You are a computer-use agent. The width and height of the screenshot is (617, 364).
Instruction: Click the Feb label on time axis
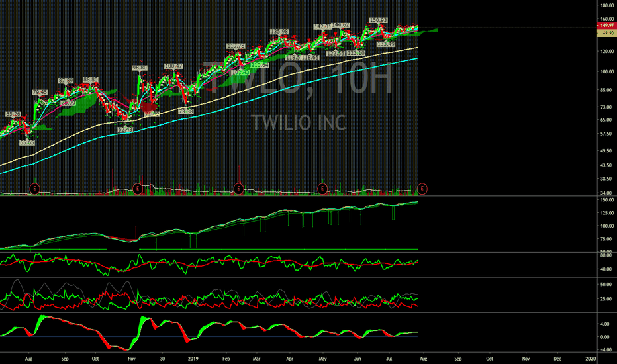(226, 359)
